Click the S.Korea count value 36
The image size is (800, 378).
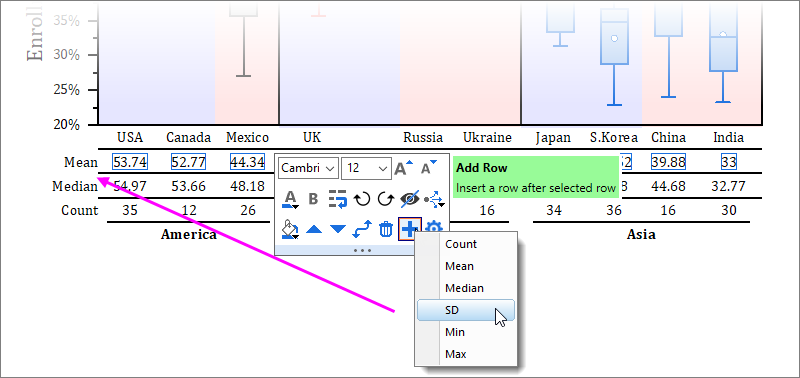point(614,210)
